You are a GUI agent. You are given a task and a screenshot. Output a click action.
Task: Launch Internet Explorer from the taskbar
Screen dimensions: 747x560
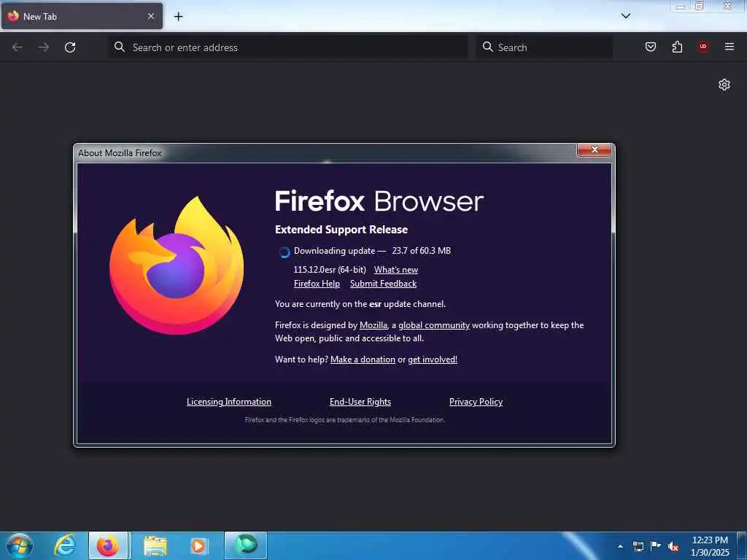[x=65, y=545]
